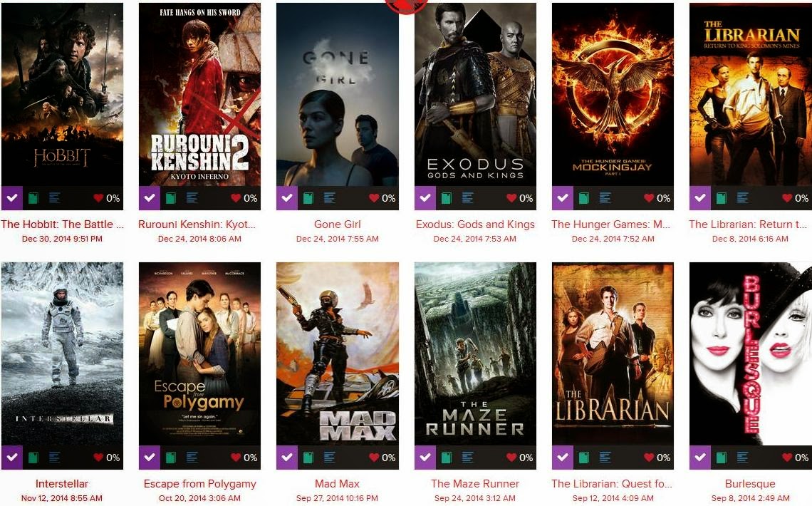Toggle the purple watched checkmark for Gone Girl
The height and width of the screenshot is (506, 812).
[287, 198]
